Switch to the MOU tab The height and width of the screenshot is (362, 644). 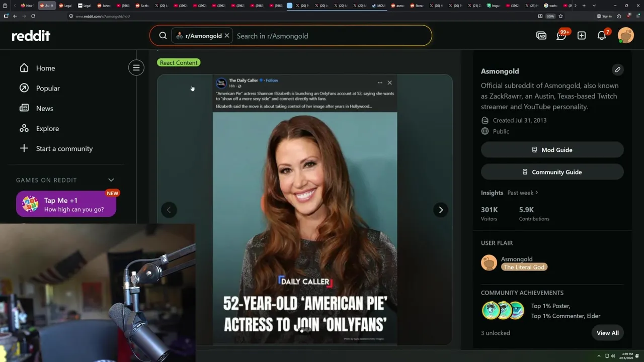[x=379, y=6]
